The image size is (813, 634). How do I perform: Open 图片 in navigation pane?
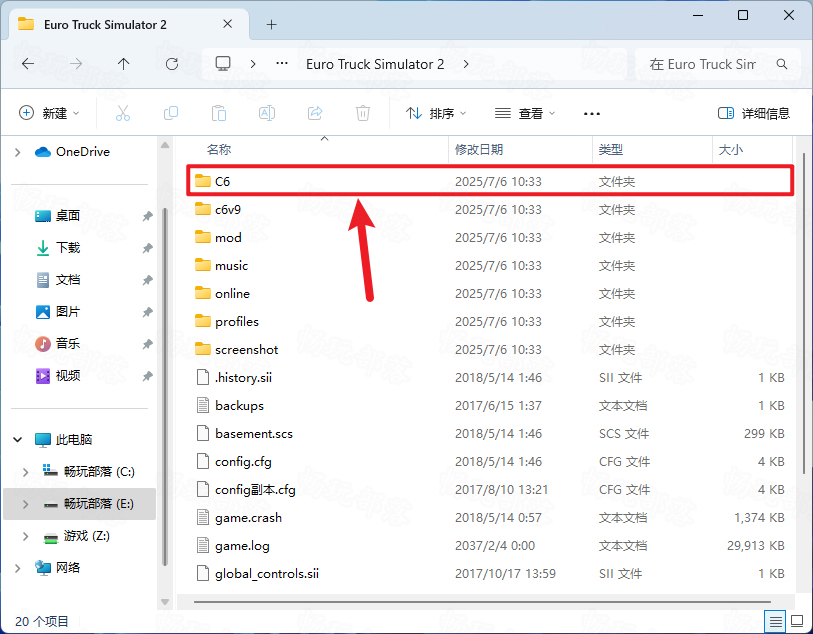[68, 312]
